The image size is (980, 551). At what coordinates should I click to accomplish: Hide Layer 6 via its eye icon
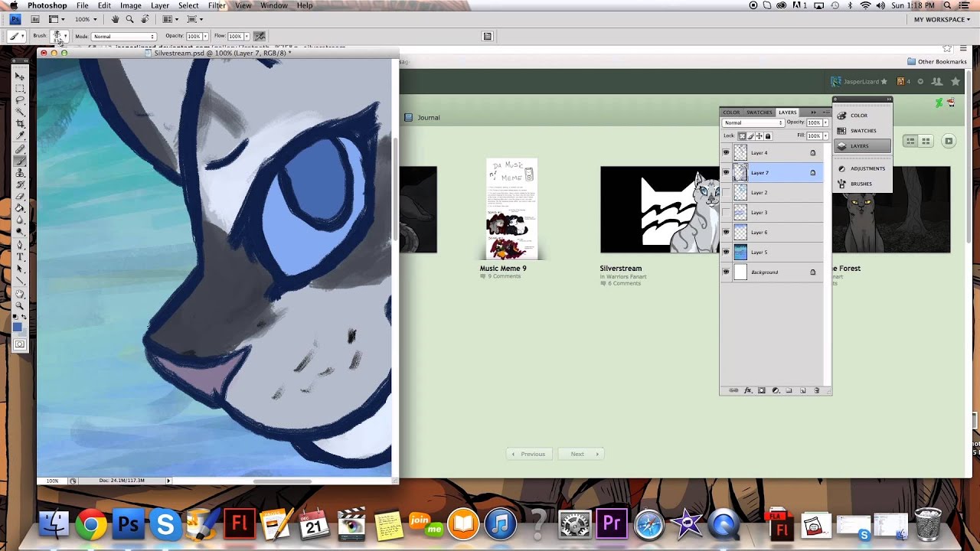726,232
